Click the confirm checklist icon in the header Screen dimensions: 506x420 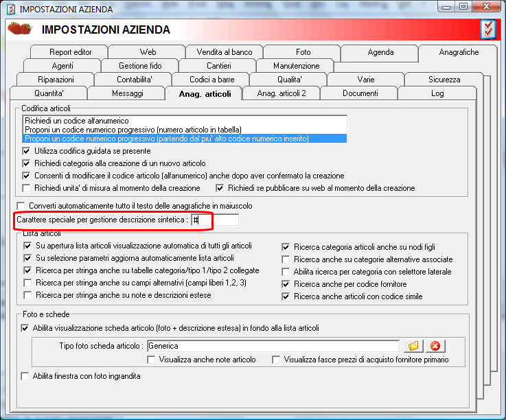[488, 30]
